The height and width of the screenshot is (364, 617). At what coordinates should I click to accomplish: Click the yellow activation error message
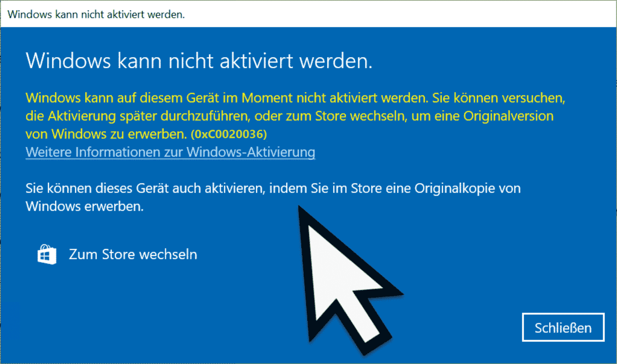click(x=296, y=116)
